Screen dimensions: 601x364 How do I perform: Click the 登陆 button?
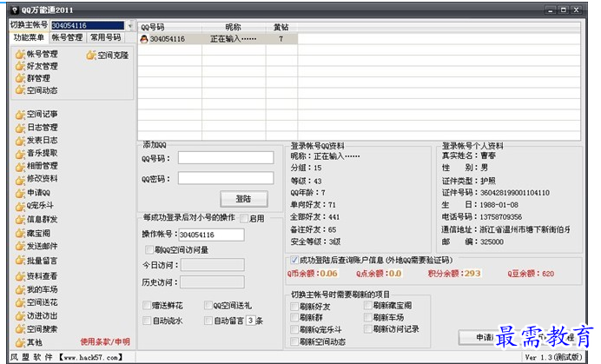[x=244, y=199]
